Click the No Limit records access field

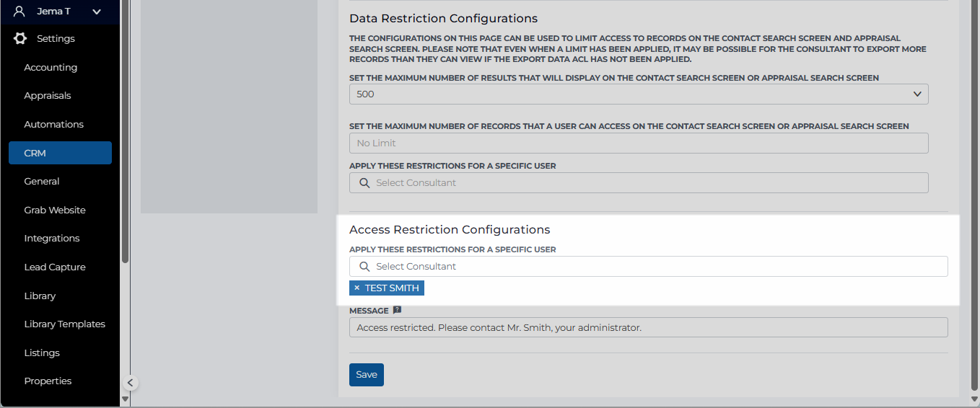(x=639, y=143)
